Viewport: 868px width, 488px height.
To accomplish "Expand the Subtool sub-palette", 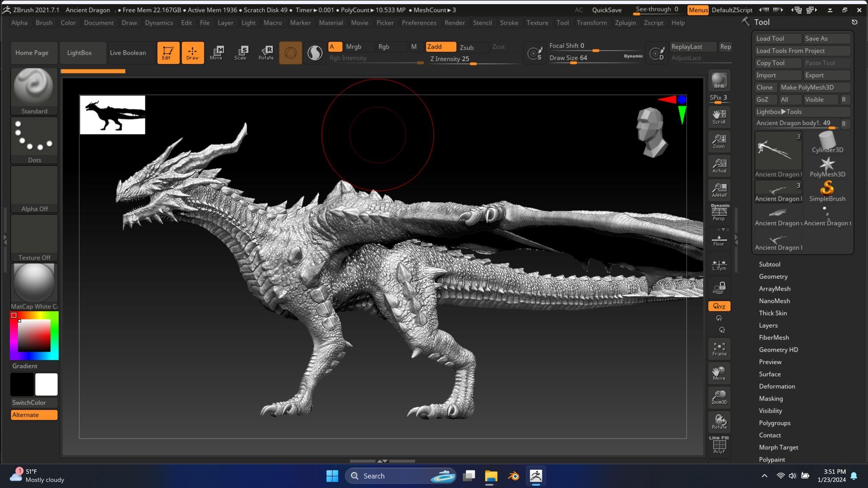I will (769, 264).
